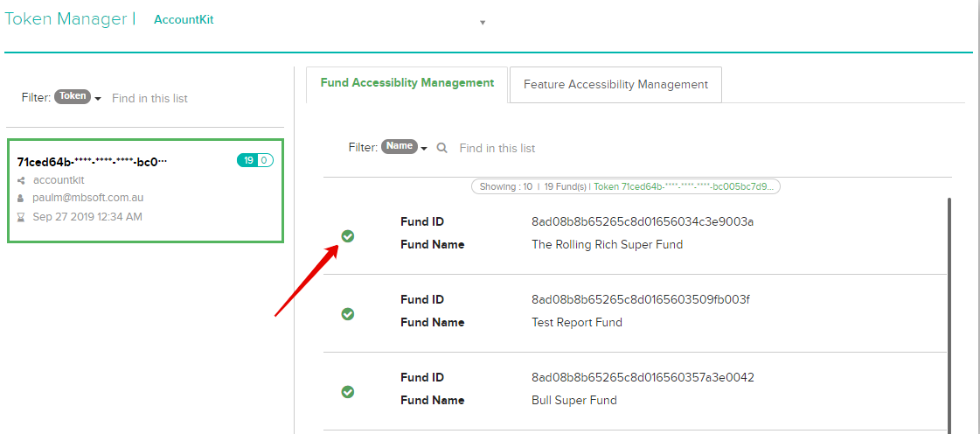
Task: Toggle green check for The Rolling Rich Super Fund
Action: [x=348, y=235]
